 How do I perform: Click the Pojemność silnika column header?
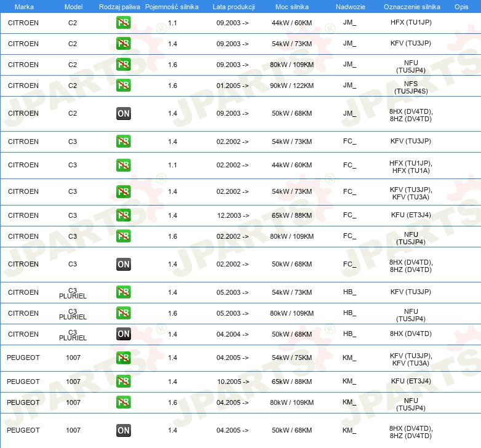point(172,7)
